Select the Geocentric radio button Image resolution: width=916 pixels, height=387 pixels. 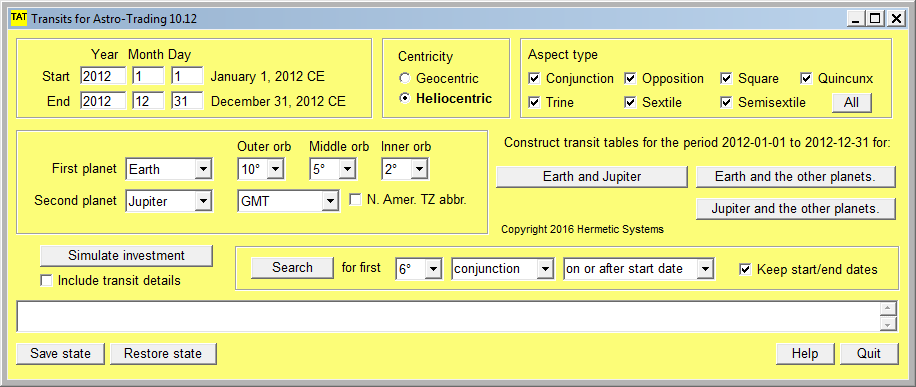point(404,78)
